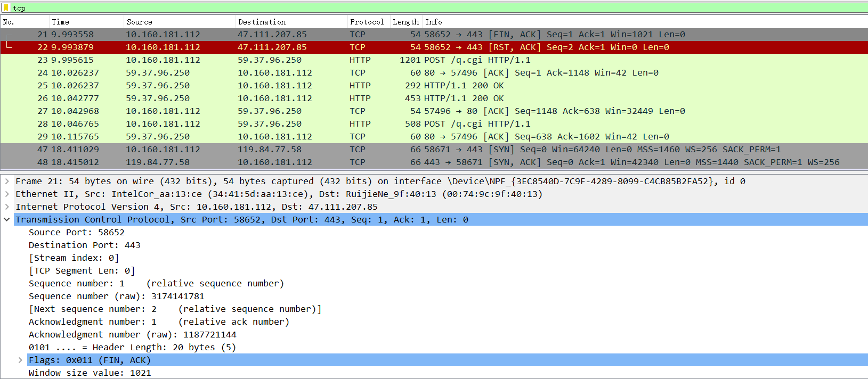Collapse the Transmission Control Protocol section
This screenshot has height=379, width=868.
7,219
